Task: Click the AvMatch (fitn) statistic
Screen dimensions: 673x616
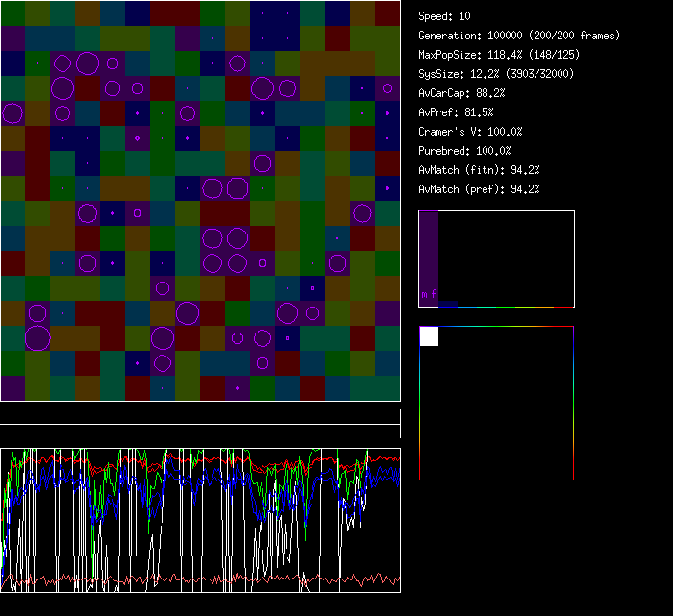Action: [480, 170]
